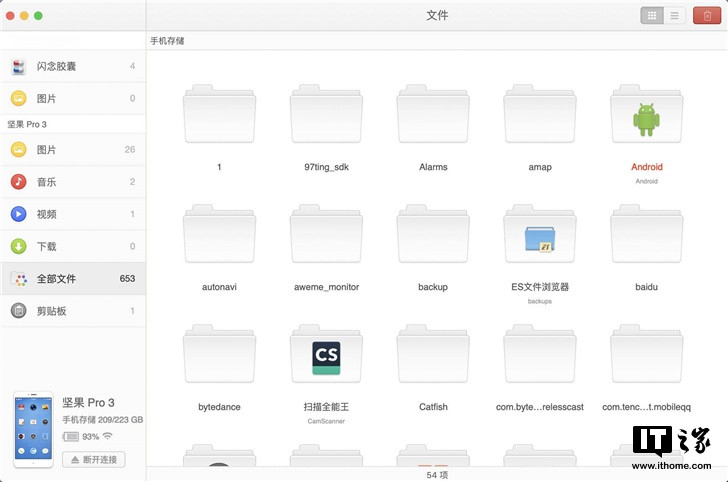Switch to grid view mode
728x482 pixels.
pyautogui.click(x=651, y=16)
